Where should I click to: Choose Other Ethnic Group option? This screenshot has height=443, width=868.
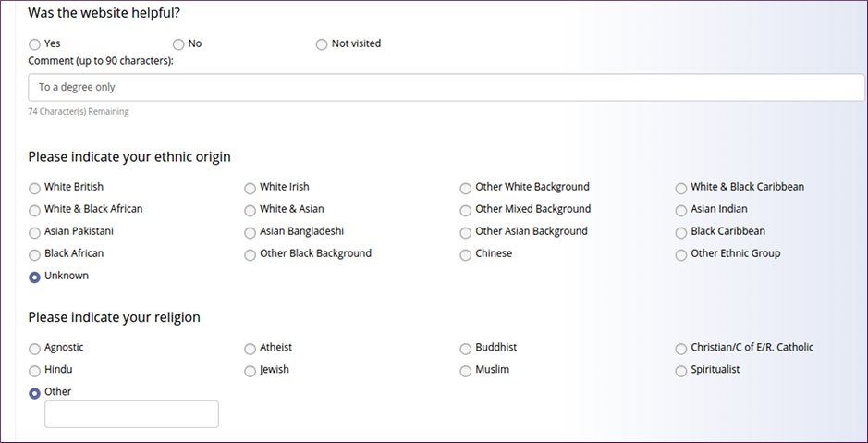click(x=681, y=254)
